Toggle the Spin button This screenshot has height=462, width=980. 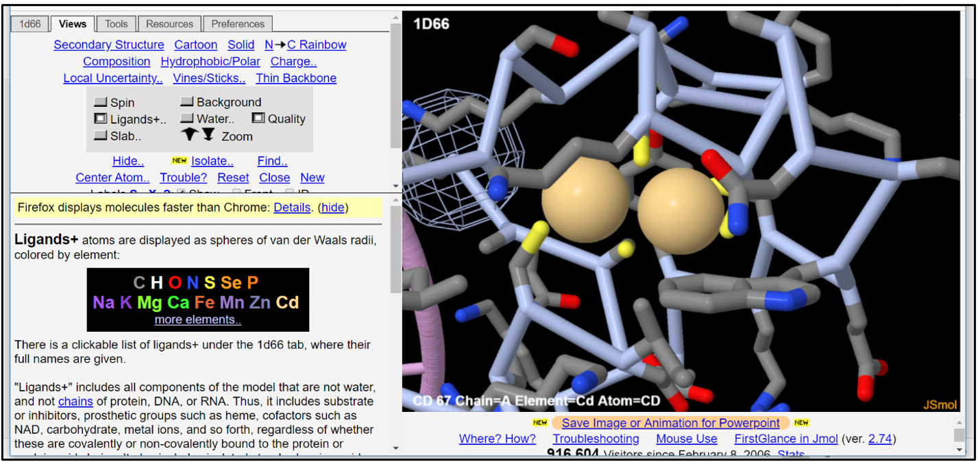pos(101,102)
